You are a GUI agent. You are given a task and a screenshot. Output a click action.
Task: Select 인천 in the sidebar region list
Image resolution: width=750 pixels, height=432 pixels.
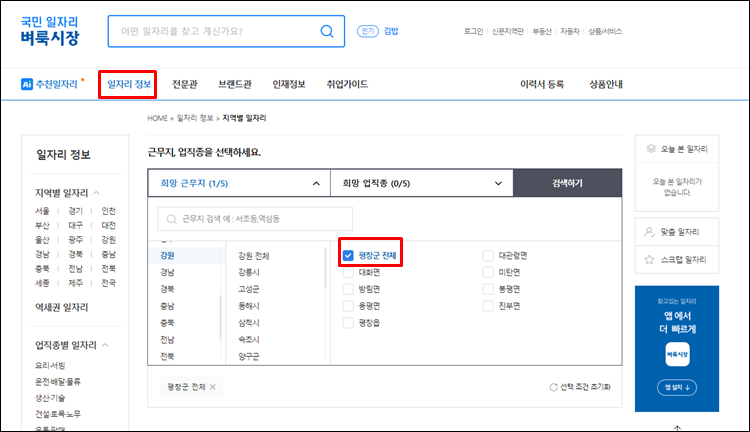(x=109, y=211)
